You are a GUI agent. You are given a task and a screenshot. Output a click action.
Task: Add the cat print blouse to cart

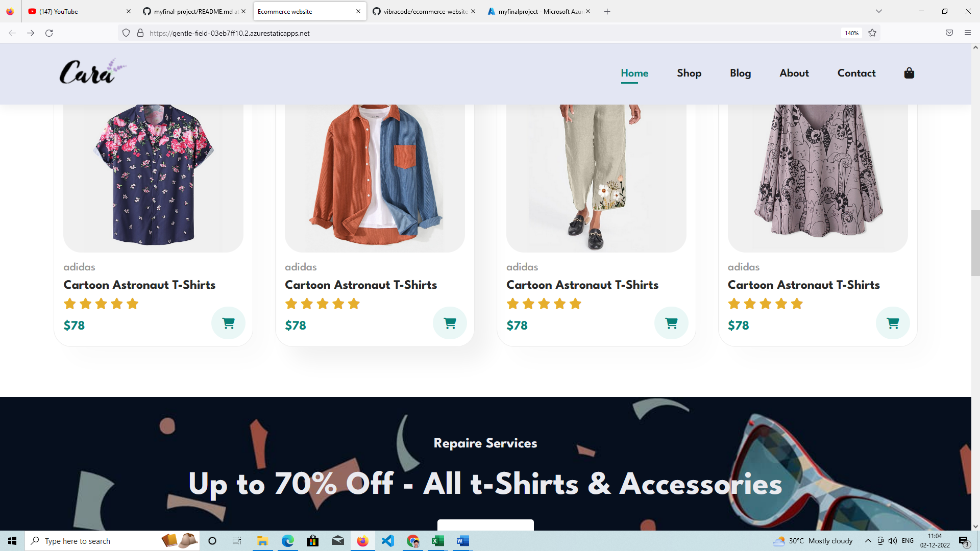tap(893, 323)
